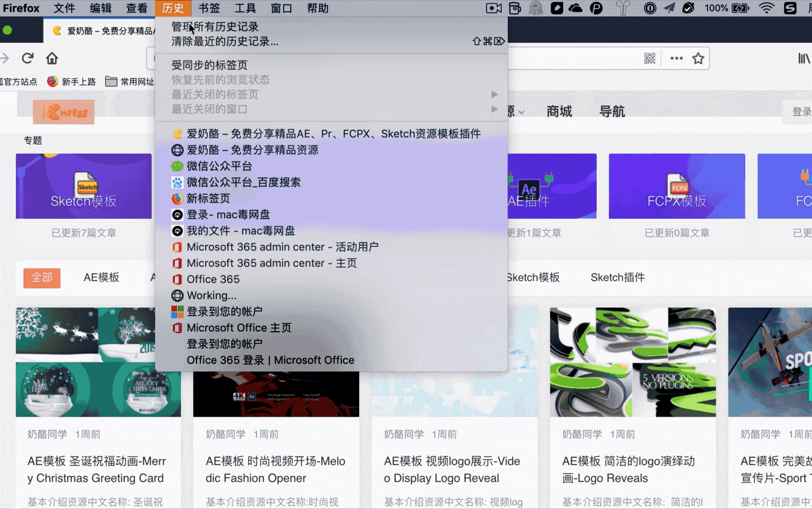
Task: Open 登录- mac毒网盘 history entry
Action: (331, 214)
